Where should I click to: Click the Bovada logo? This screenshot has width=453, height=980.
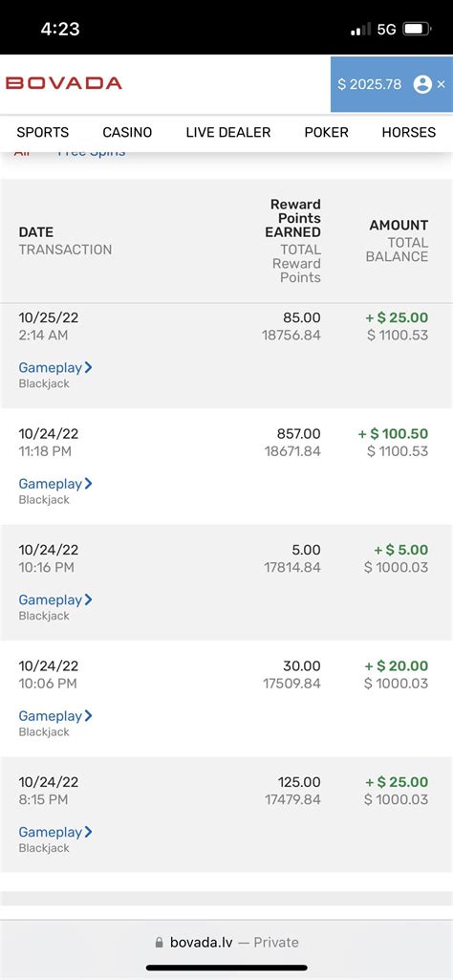[x=64, y=83]
